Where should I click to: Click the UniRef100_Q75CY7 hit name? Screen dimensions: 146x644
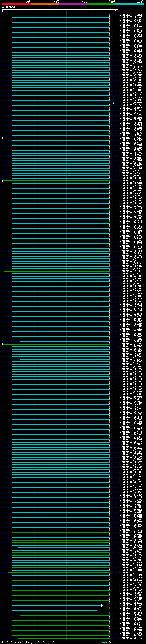(131, 572)
